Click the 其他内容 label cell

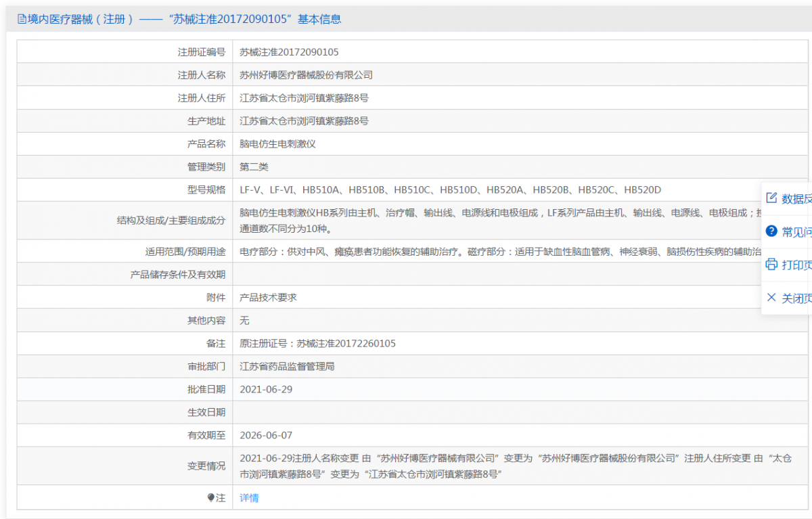click(125, 321)
